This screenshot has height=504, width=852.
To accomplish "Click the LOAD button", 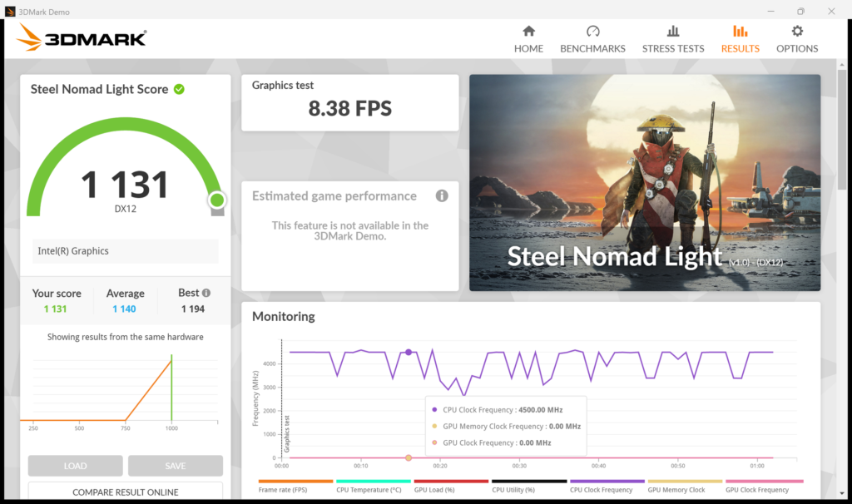I will click(x=75, y=466).
